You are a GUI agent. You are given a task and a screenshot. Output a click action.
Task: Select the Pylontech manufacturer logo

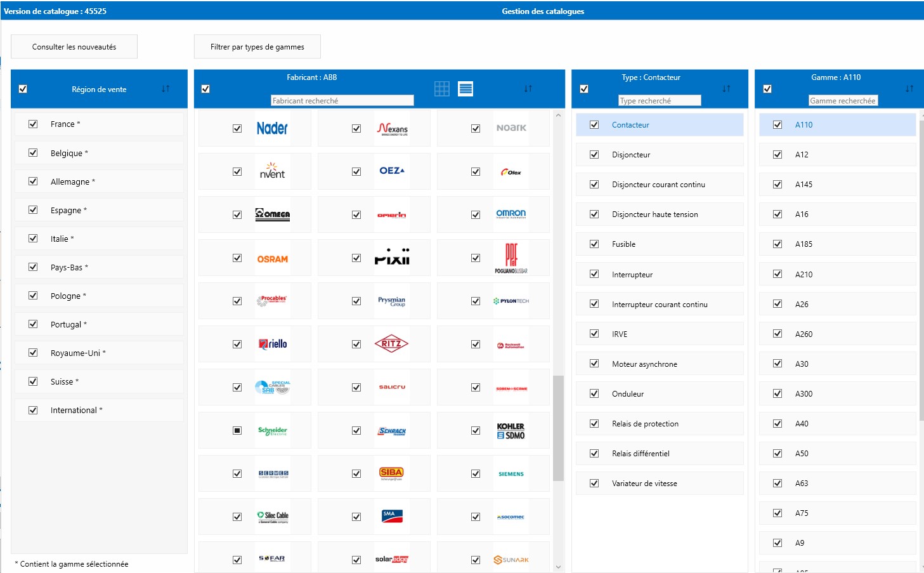(511, 301)
